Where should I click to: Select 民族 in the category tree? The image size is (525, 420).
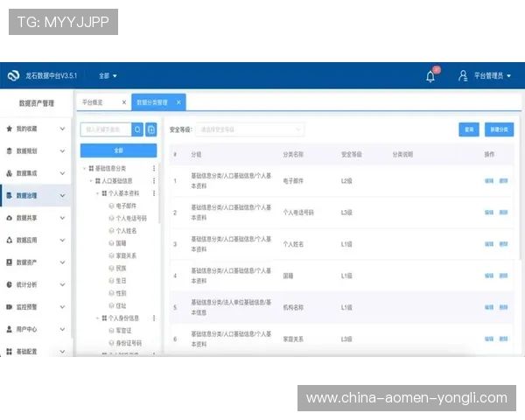click(x=121, y=269)
